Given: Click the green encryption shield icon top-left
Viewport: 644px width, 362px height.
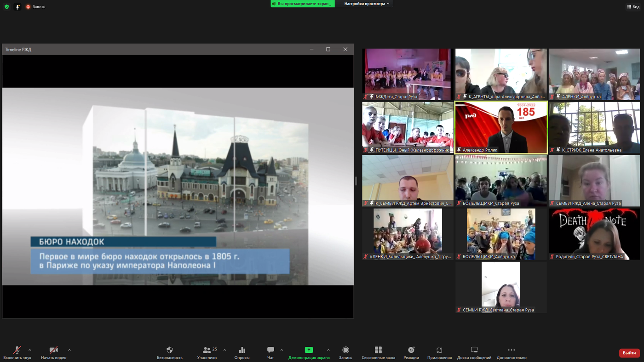Looking at the screenshot, I should (x=6, y=7).
